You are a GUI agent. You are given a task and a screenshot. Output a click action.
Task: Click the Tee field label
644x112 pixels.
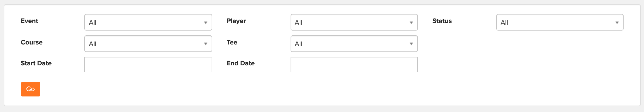[x=232, y=42]
